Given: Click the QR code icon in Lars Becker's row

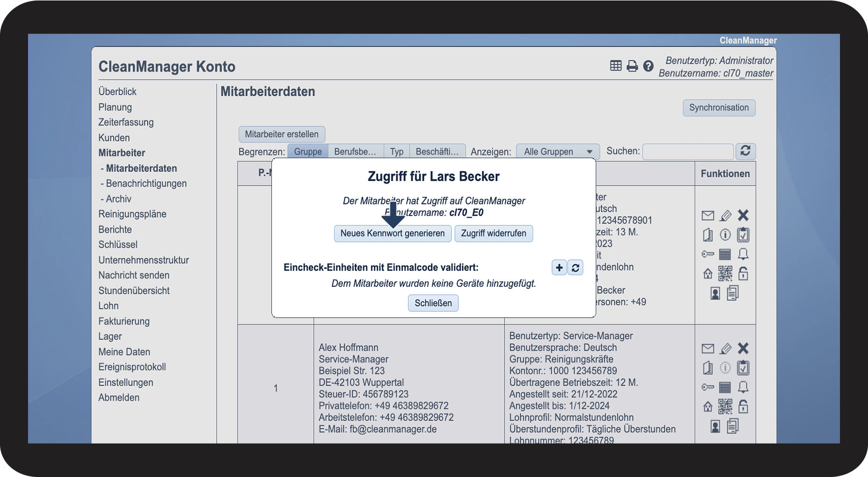Looking at the screenshot, I should pos(725,274).
